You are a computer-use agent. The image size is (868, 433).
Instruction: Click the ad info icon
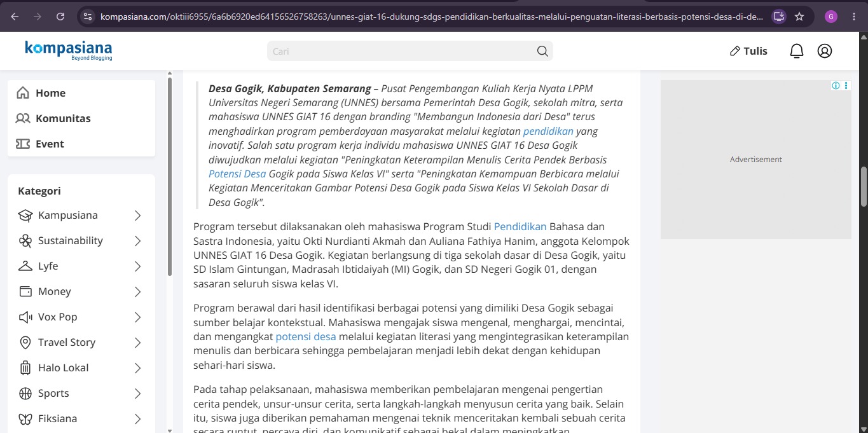pos(836,85)
